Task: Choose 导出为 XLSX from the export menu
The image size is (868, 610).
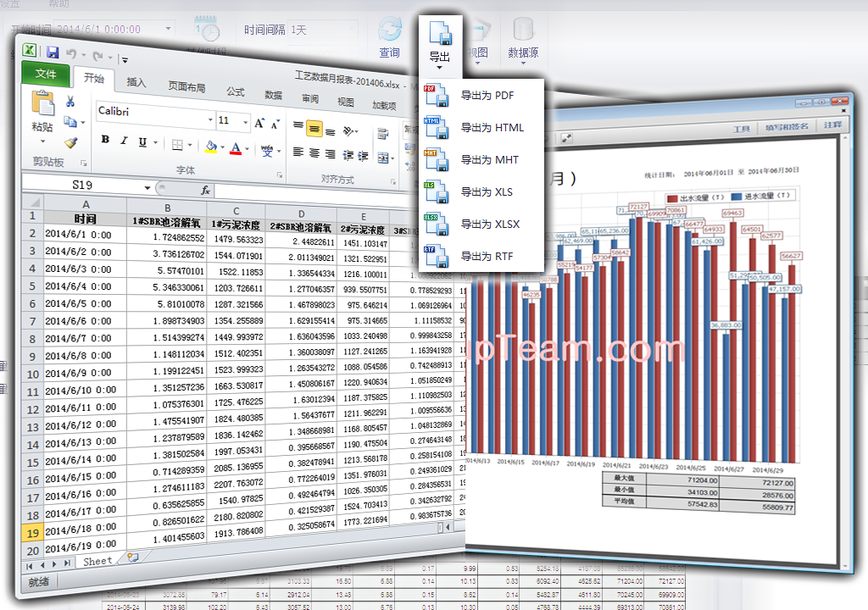Action: 482,225
